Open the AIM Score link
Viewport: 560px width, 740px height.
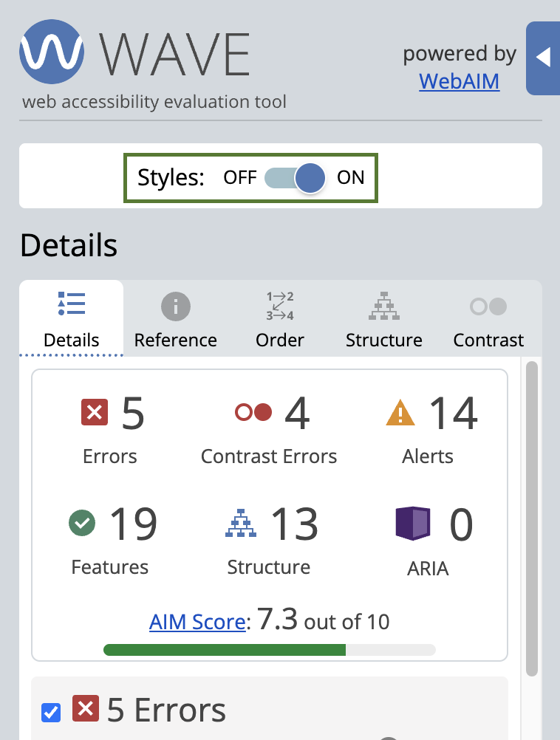coord(197,622)
